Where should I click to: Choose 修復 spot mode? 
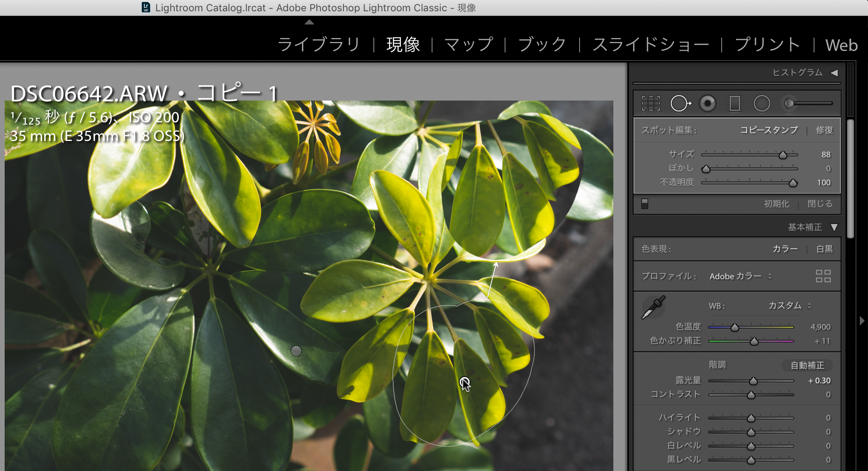(824, 130)
